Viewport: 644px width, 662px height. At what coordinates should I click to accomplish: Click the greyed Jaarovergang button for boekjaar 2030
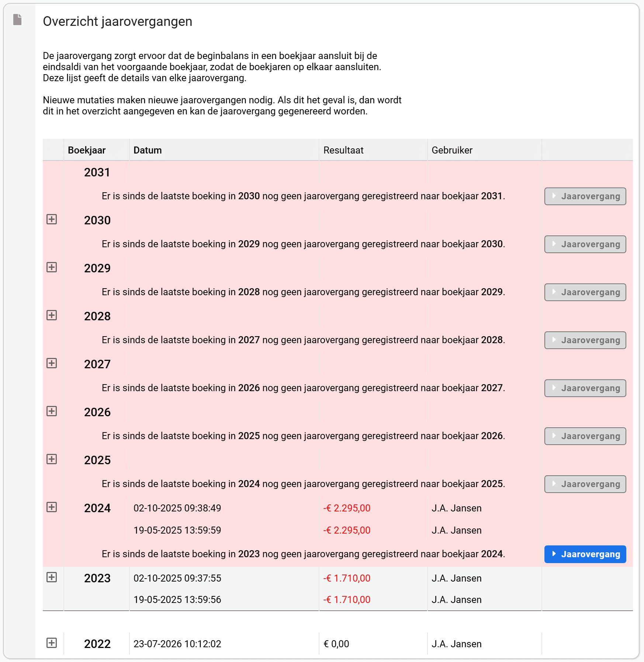[585, 244]
